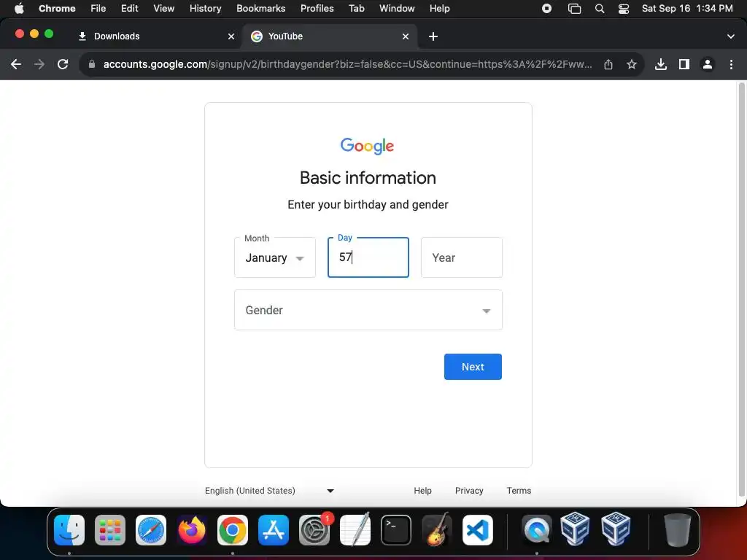Open Control Center icon
Image resolution: width=747 pixels, height=560 pixels.
(x=624, y=9)
